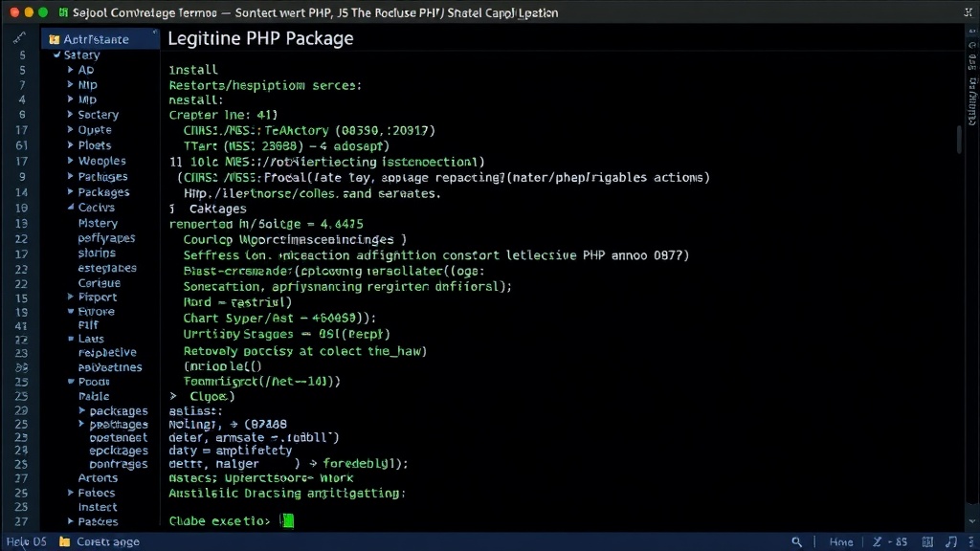Viewport: 980px width, 551px height.
Task: Click the small icon in the sidebar header corner
Action: click(x=154, y=32)
